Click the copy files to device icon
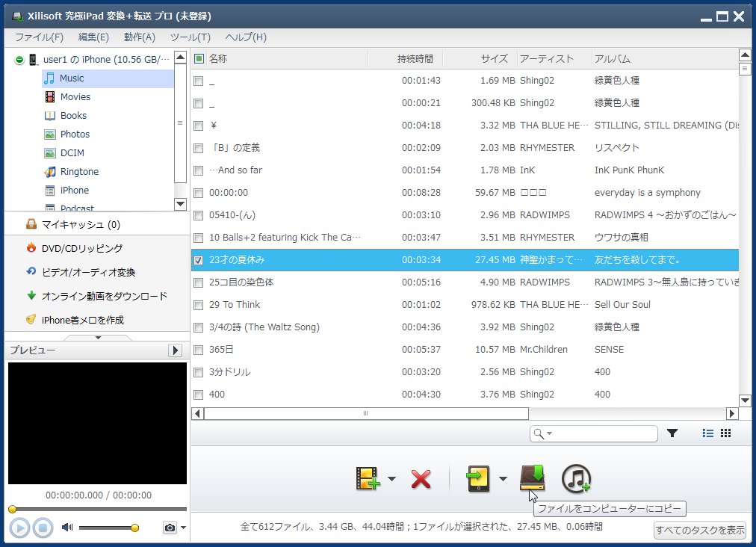The width and height of the screenshot is (756, 547). point(478,478)
